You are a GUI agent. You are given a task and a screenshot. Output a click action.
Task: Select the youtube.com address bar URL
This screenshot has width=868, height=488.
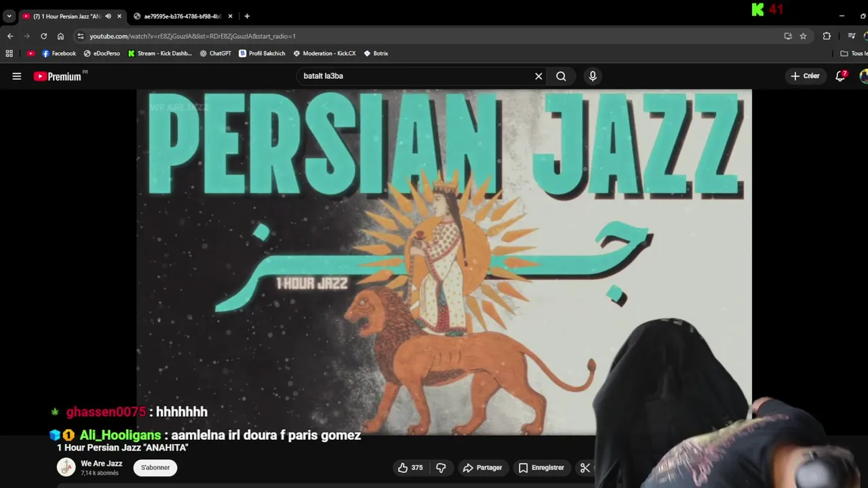coord(193,36)
